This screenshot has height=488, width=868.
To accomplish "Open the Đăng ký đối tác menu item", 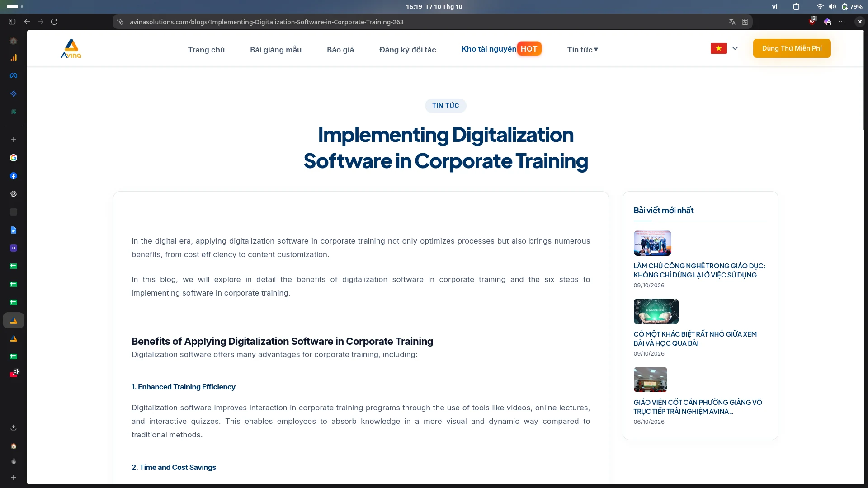I will point(408,50).
